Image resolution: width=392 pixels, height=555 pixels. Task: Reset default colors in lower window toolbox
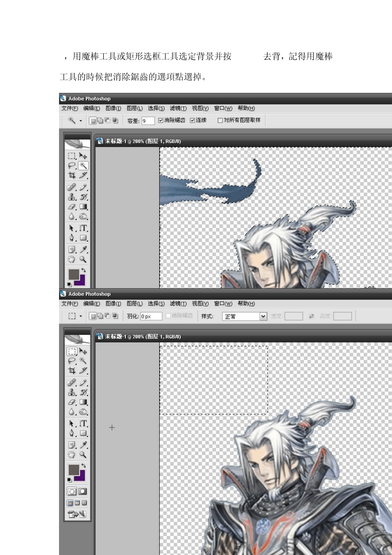[x=69, y=480]
